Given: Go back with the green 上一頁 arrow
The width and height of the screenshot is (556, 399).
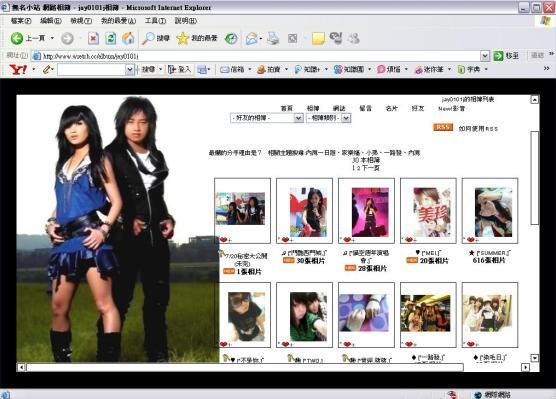Looking at the screenshot, I should (x=28, y=38).
